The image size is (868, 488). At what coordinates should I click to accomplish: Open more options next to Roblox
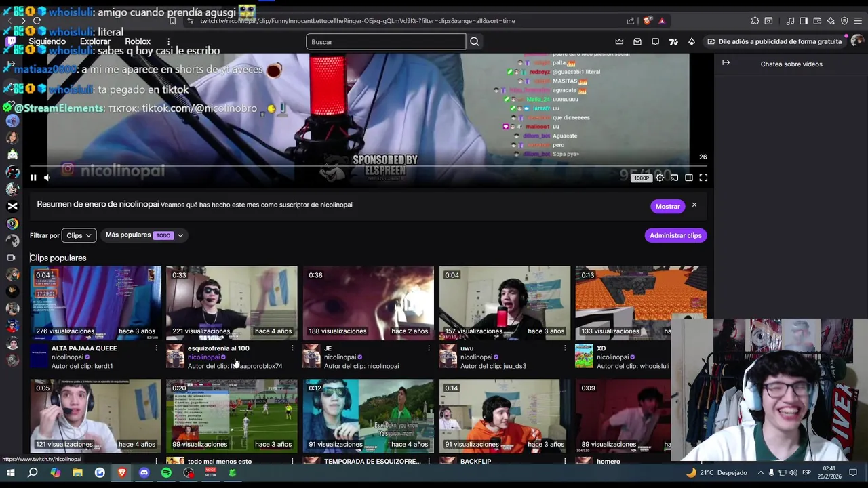point(169,41)
